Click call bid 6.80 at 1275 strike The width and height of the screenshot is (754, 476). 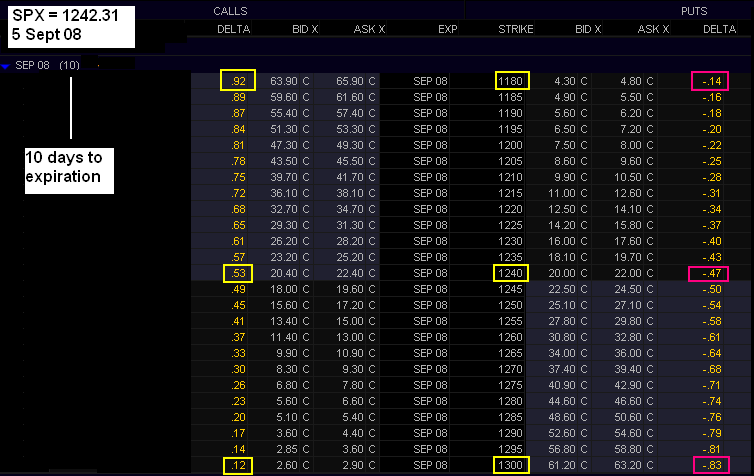287,385
